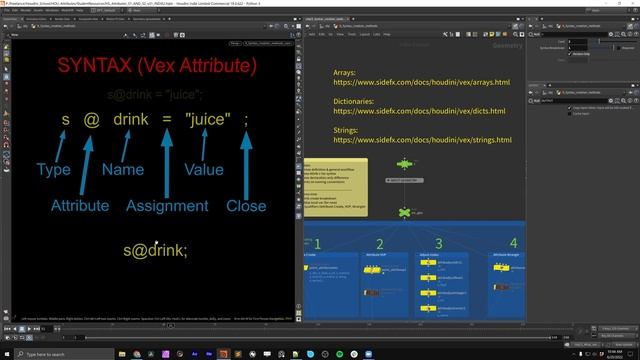Add a new pane tab next to scene view tabs
The image size is (640, 360).
pos(169,19)
